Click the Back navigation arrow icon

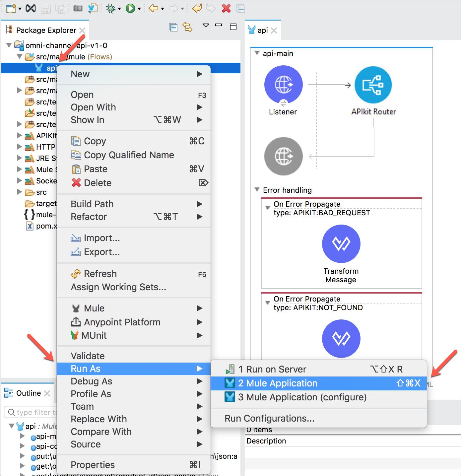tap(154, 8)
